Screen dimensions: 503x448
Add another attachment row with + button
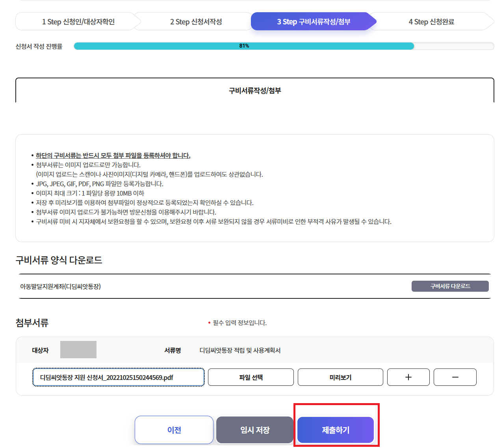click(408, 377)
